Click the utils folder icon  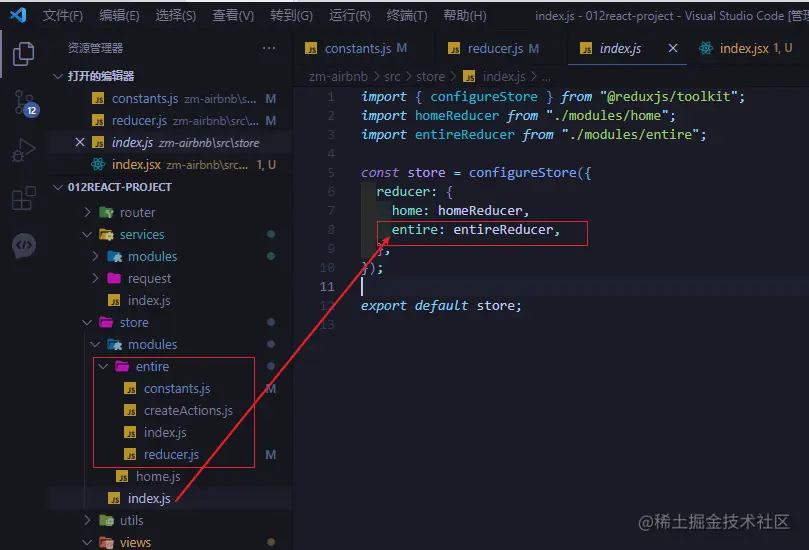click(107, 520)
